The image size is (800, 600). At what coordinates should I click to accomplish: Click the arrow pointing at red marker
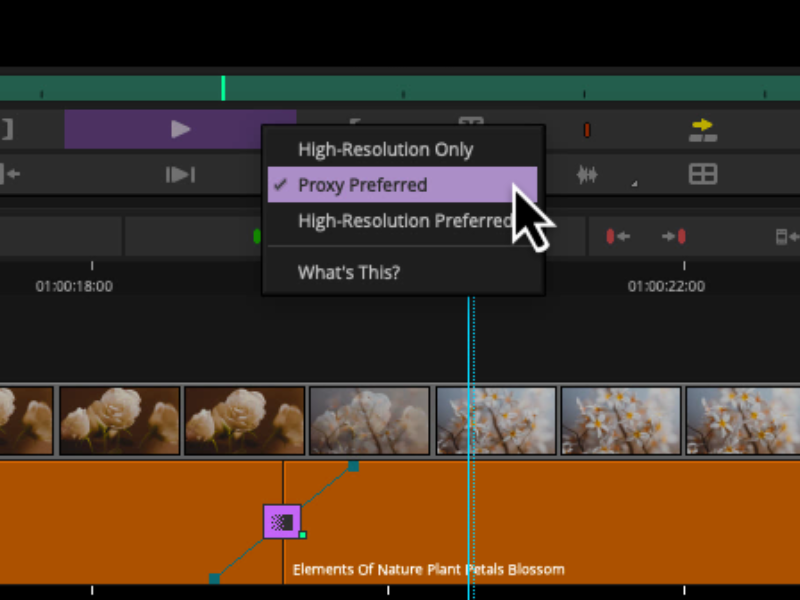673,237
